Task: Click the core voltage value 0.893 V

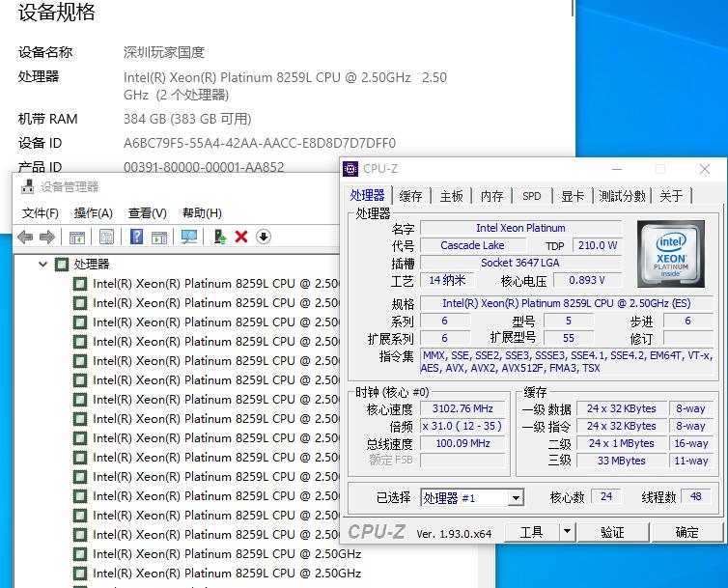Action: (x=587, y=280)
